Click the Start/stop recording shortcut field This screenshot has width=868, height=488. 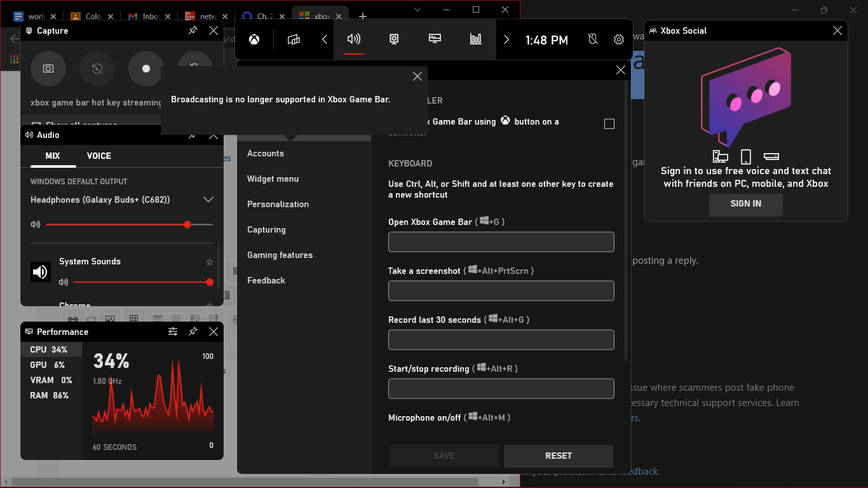pos(501,388)
